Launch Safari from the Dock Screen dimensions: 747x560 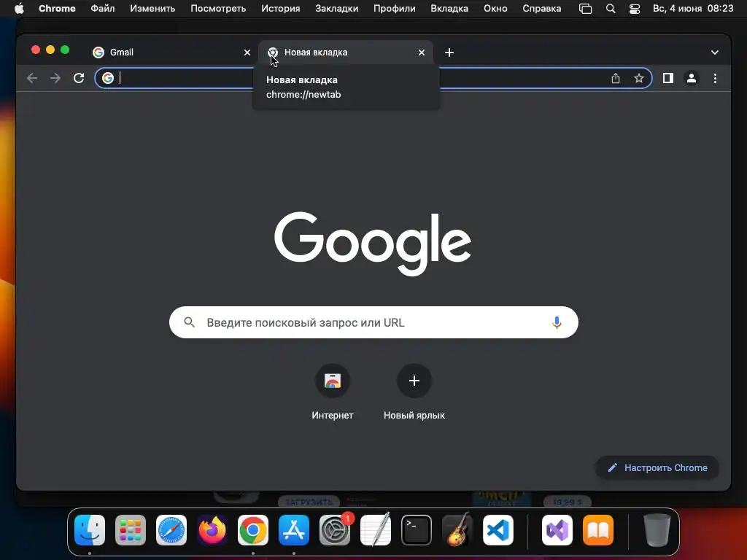click(x=171, y=530)
